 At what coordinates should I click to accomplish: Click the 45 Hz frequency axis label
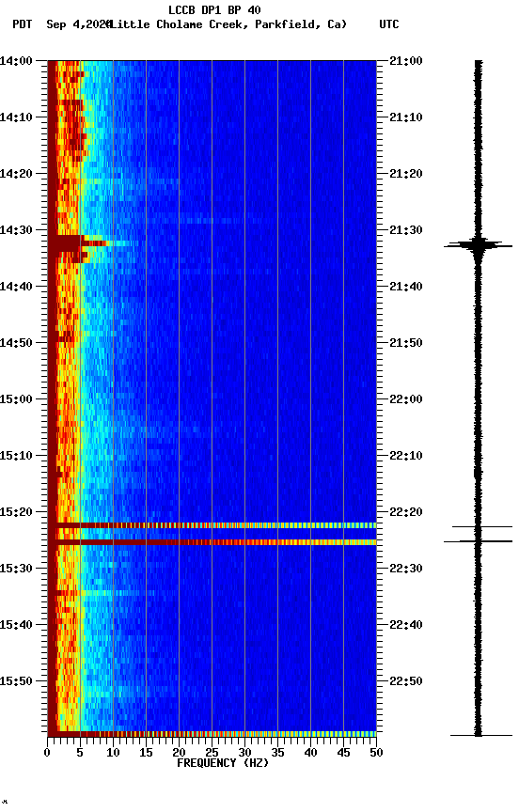click(343, 753)
